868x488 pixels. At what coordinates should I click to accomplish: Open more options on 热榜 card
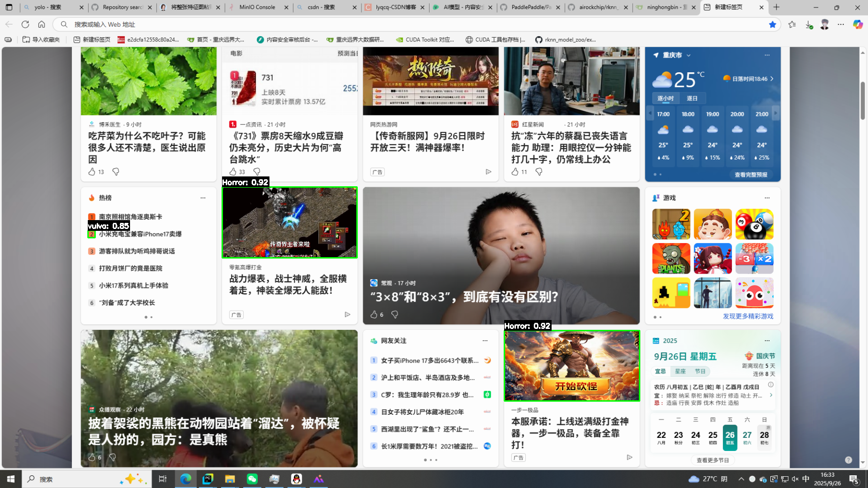point(203,198)
